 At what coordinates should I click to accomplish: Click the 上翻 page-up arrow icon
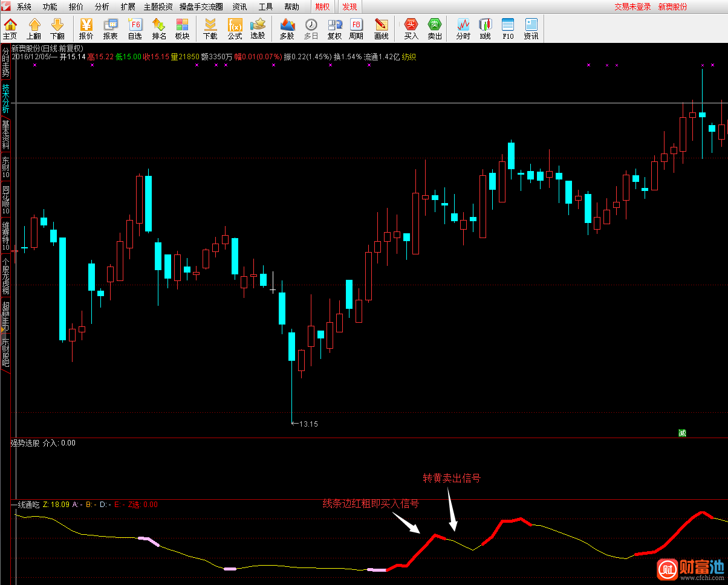tap(34, 28)
